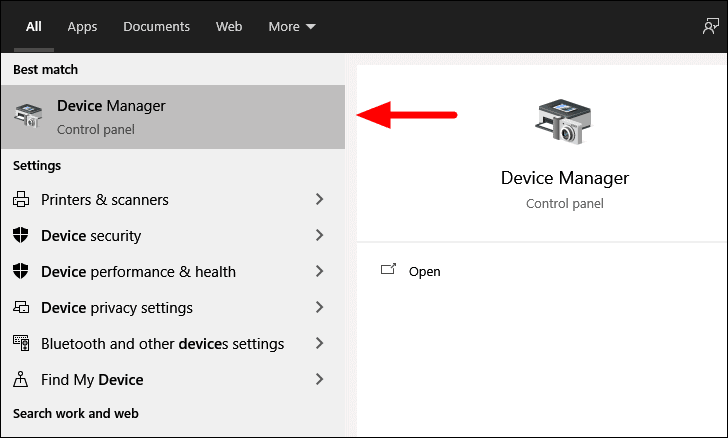Click the Device security shield icon
The height and width of the screenshot is (438, 728).
pyautogui.click(x=21, y=235)
